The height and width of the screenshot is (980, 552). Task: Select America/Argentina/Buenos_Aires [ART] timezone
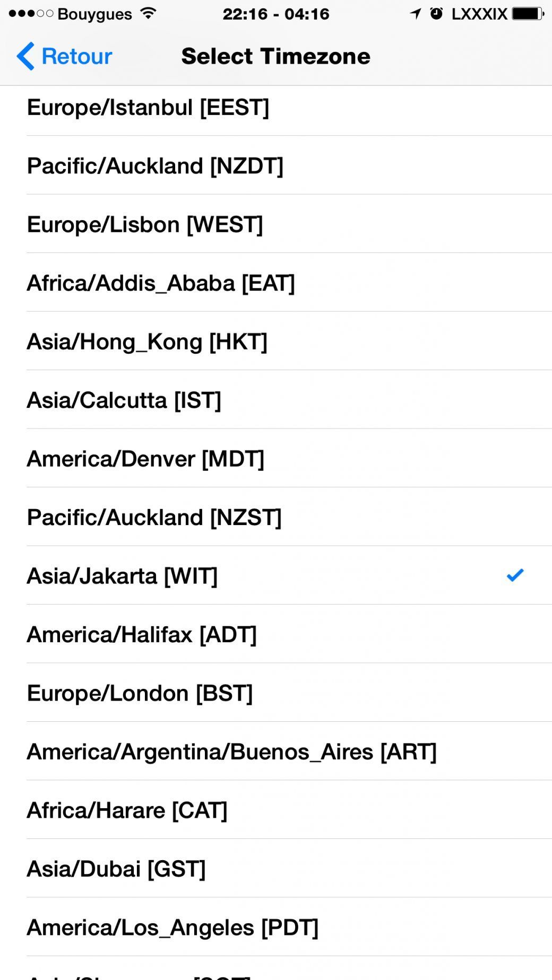pos(231,751)
